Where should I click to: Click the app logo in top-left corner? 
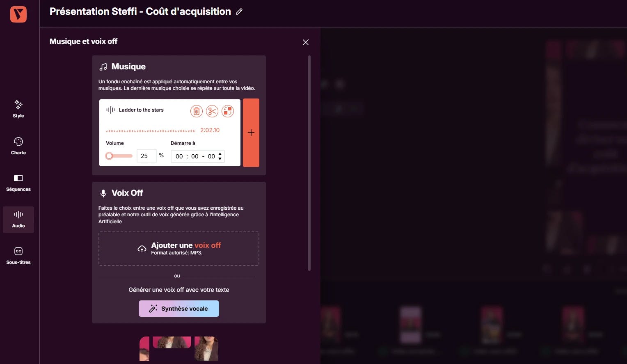point(18,14)
